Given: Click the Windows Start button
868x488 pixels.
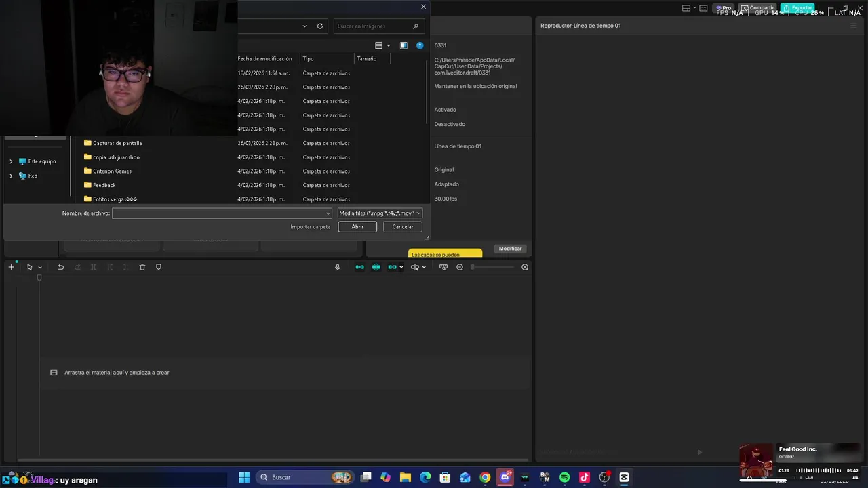Looking at the screenshot, I should [244, 477].
